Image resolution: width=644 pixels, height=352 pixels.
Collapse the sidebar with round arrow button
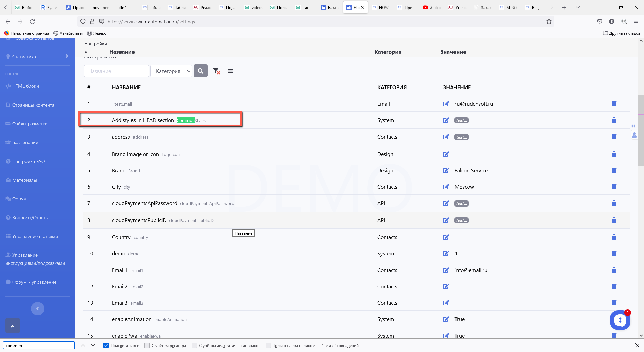tap(38, 309)
